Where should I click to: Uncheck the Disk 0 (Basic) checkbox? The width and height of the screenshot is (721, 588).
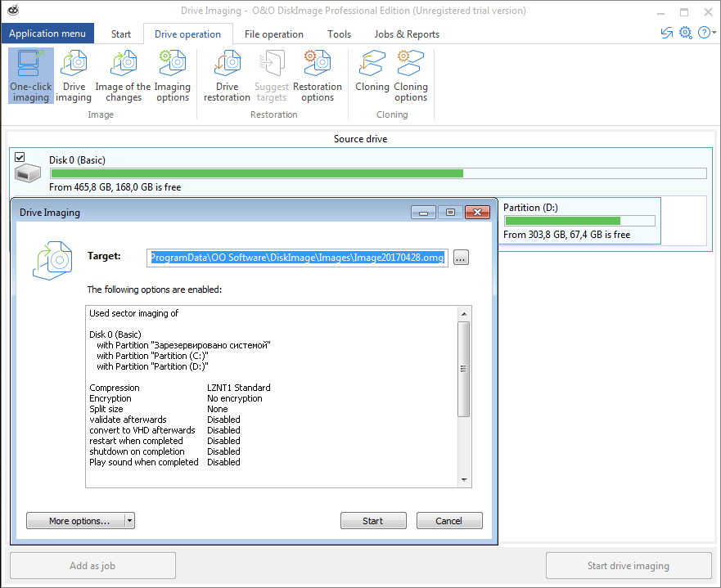pos(20,157)
